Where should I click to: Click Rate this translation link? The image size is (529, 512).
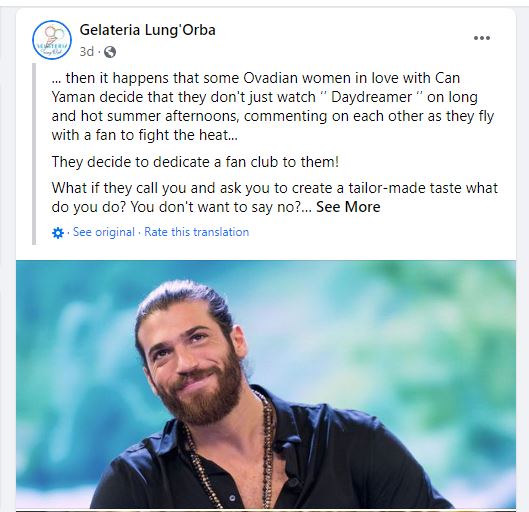coord(196,232)
